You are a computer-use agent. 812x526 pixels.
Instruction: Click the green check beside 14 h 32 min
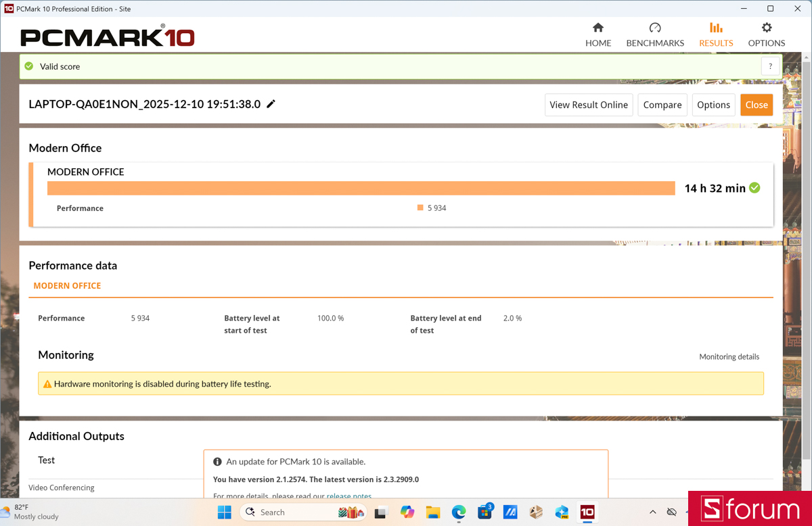click(x=754, y=188)
